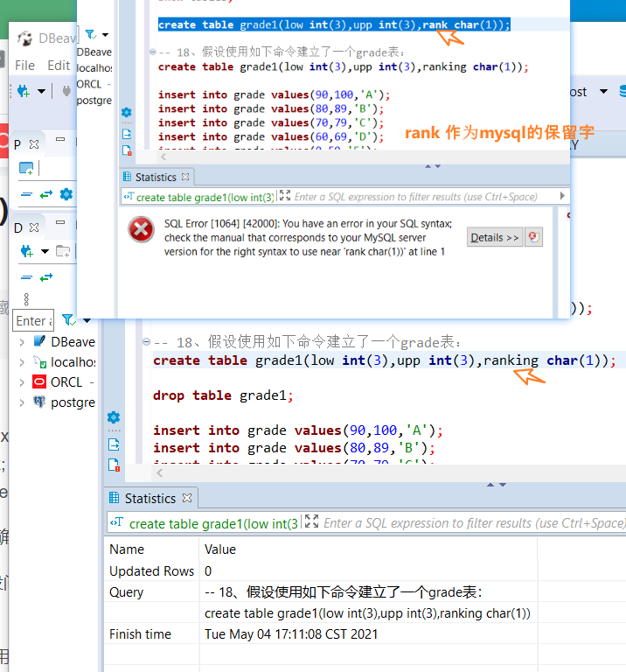Viewport: 626px width, 672px height.
Task: Click upper overlay output log page icon
Action: pos(127,134)
